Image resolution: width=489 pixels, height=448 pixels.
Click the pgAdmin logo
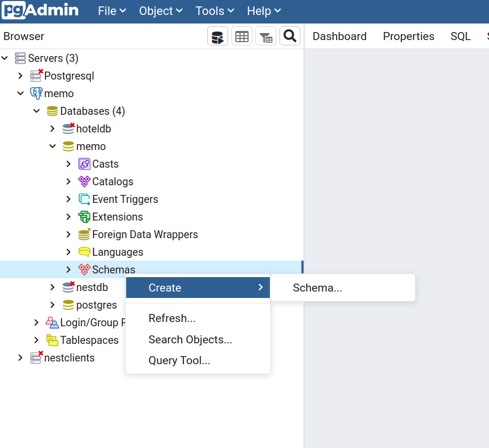[x=40, y=11]
